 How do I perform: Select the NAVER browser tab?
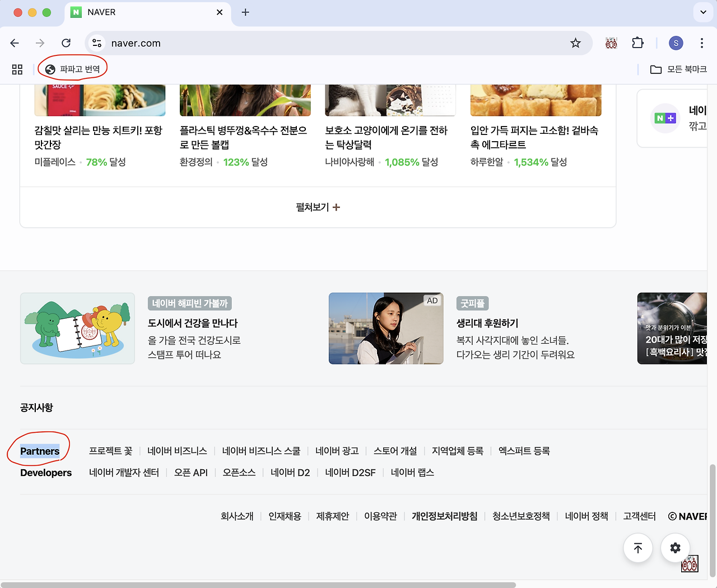point(146,12)
